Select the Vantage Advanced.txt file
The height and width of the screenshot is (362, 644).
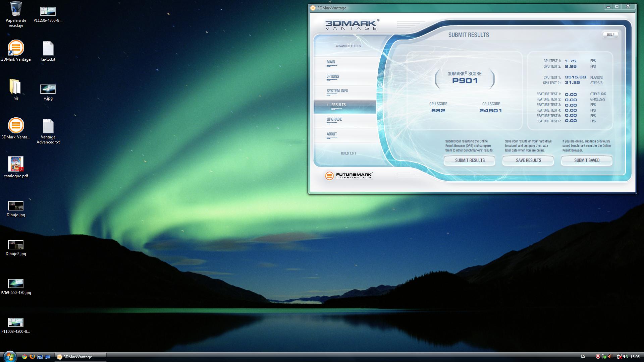tap(48, 132)
